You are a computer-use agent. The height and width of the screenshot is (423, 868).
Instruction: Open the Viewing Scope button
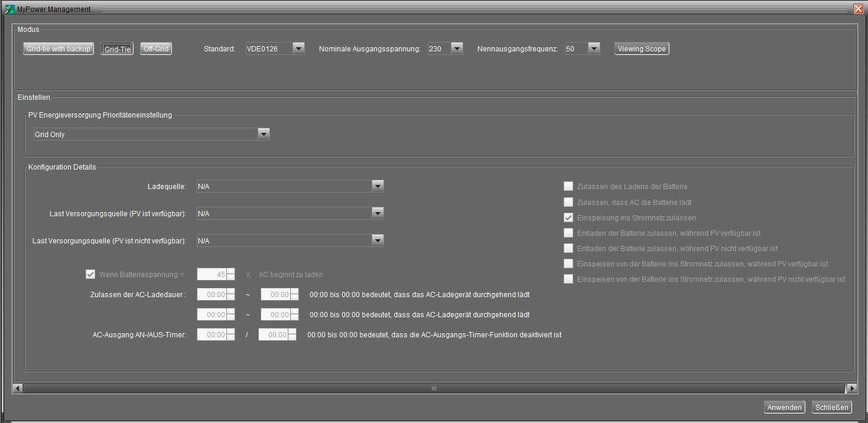[x=642, y=49]
